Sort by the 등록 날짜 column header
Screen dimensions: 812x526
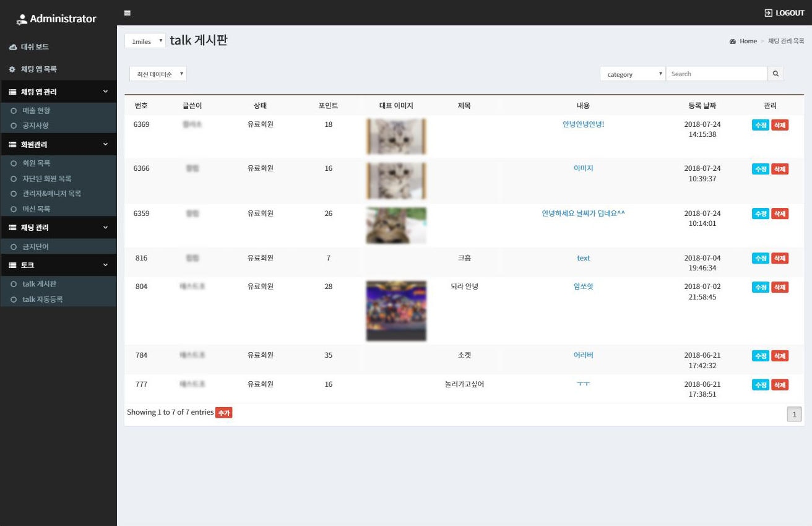pyautogui.click(x=702, y=106)
